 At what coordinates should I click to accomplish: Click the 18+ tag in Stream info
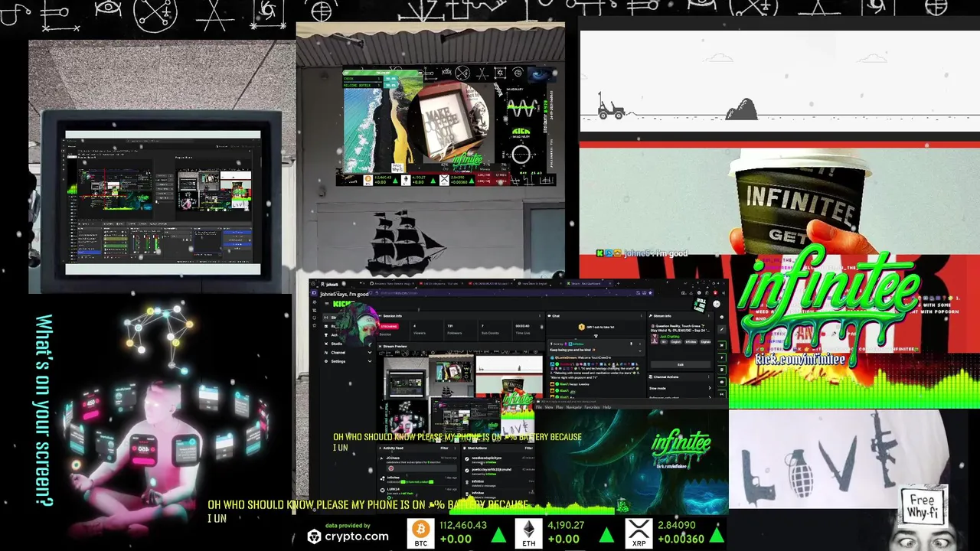point(664,342)
